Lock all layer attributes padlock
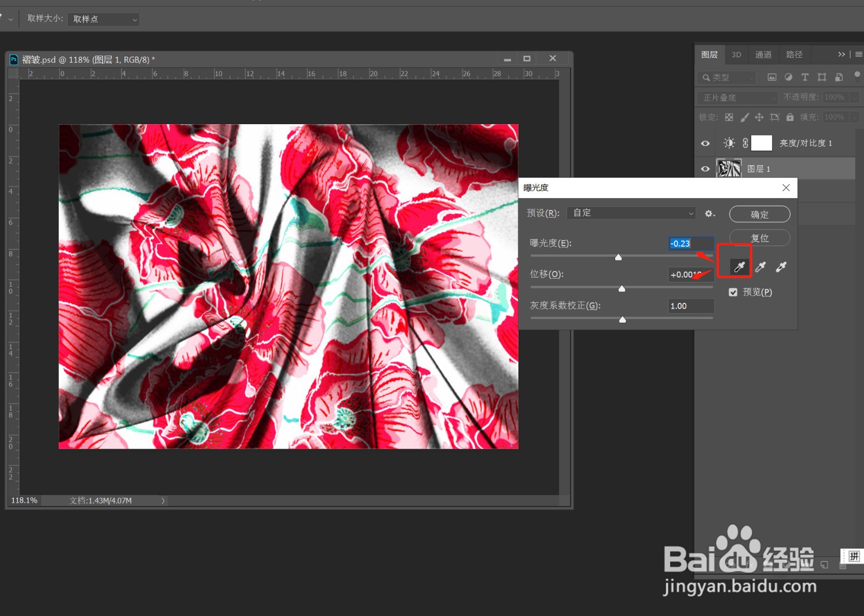The width and height of the screenshot is (864, 616). click(x=790, y=117)
